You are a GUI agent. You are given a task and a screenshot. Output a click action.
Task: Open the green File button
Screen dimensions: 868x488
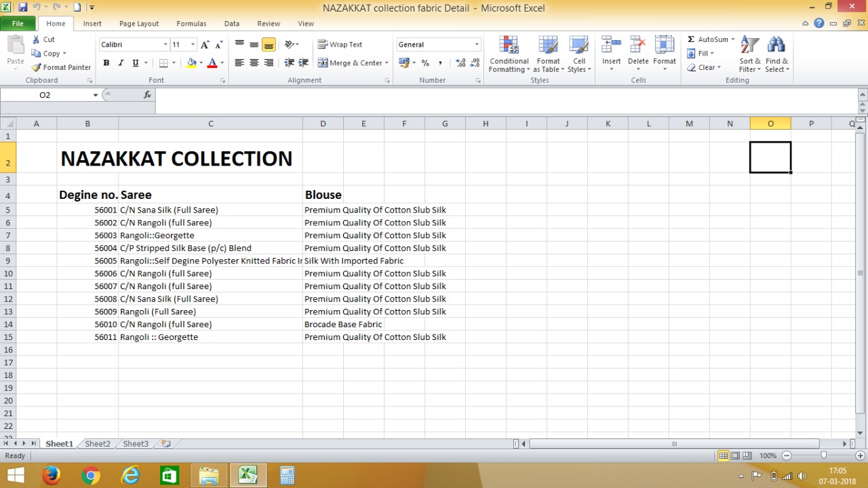click(x=18, y=24)
